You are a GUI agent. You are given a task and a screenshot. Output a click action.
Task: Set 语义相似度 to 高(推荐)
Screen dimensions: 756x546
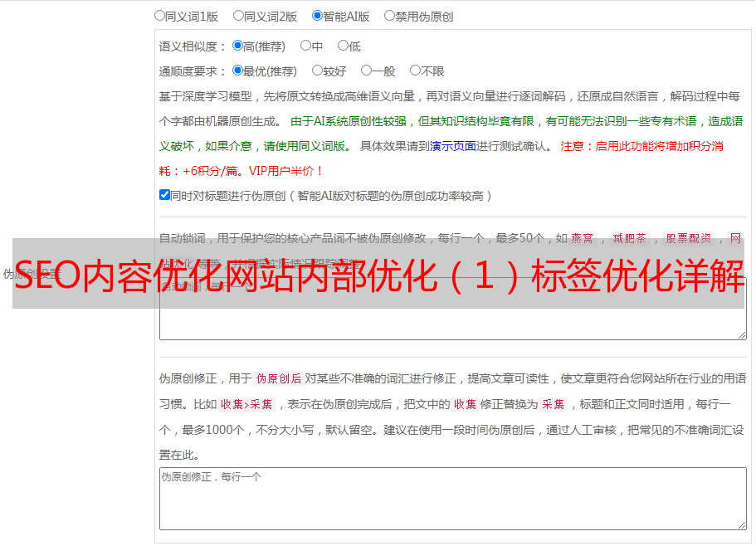point(237,46)
